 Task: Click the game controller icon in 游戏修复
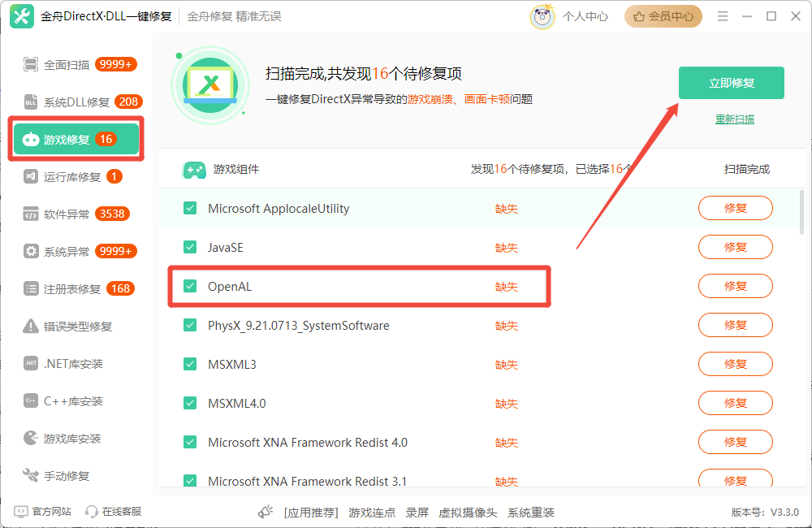31,139
